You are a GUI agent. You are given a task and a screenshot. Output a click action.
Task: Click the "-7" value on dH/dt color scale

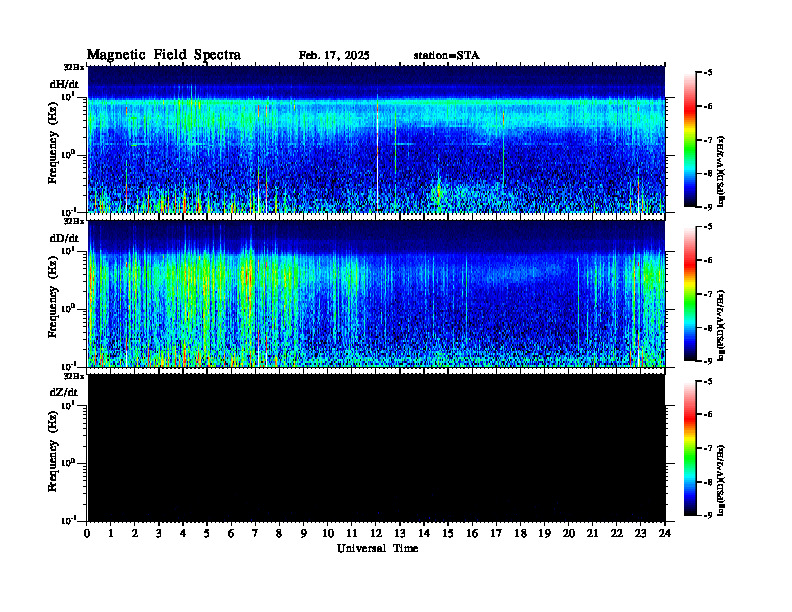(x=708, y=140)
